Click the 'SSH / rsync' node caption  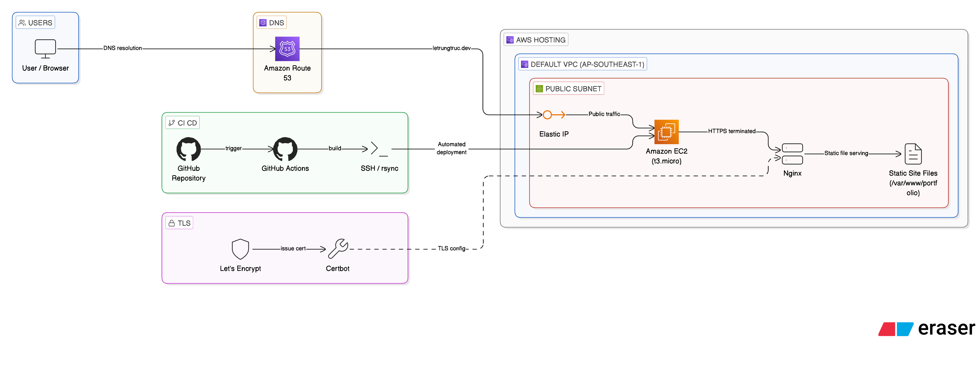coord(379,168)
